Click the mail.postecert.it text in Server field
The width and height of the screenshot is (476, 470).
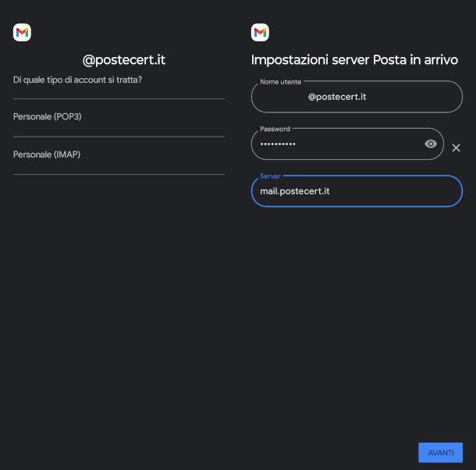click(295, 191)
